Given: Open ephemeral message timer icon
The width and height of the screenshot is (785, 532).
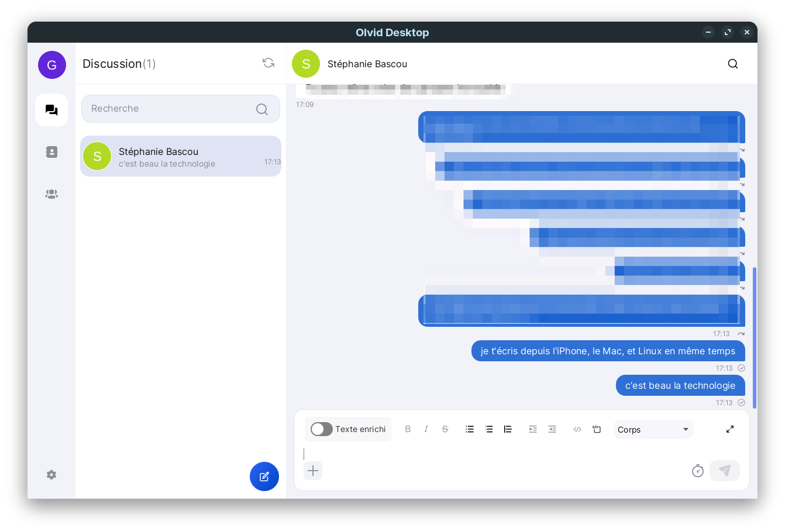Looking at the screenshot, I should click(x=697, y=471).
